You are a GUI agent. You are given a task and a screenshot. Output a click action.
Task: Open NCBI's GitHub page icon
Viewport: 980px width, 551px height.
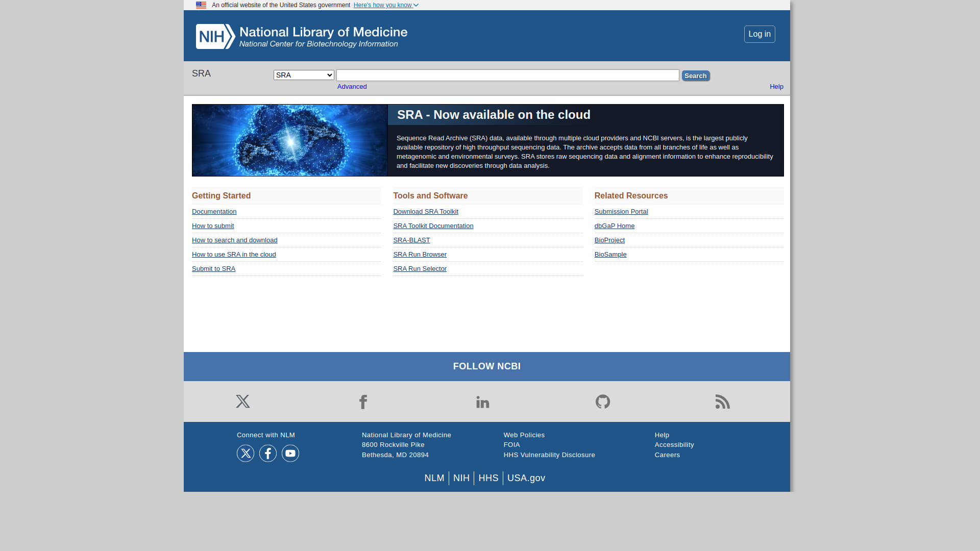603,402
